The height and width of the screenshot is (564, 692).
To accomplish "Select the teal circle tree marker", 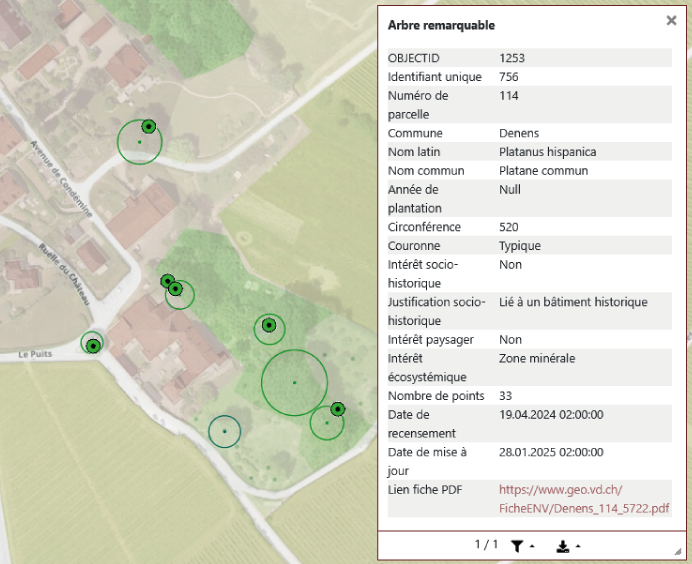I will 225,431.
